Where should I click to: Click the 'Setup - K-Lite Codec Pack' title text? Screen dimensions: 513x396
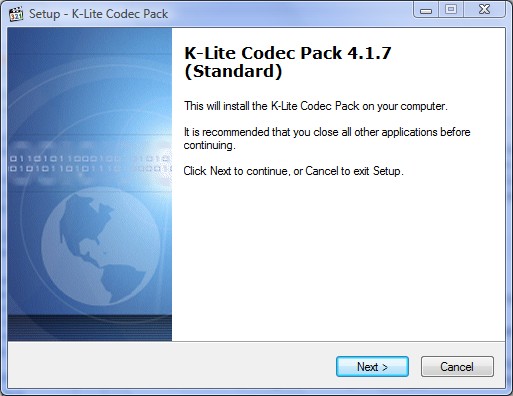tap(98, 14)
